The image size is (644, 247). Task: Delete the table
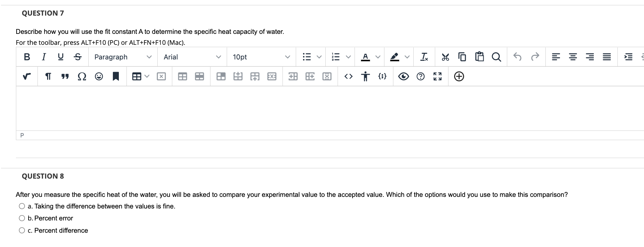(x=161, y=77)
